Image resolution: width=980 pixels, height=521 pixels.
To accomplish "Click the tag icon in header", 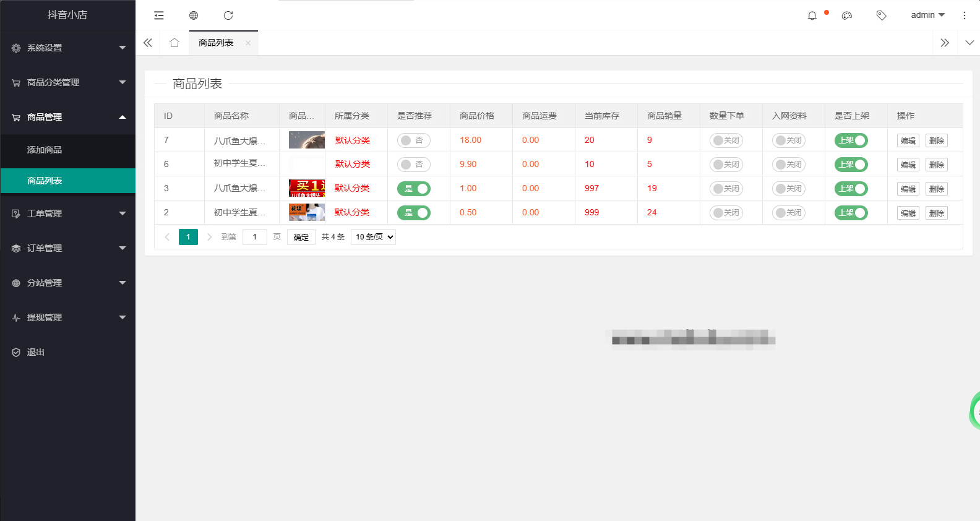I will [882, 15].
